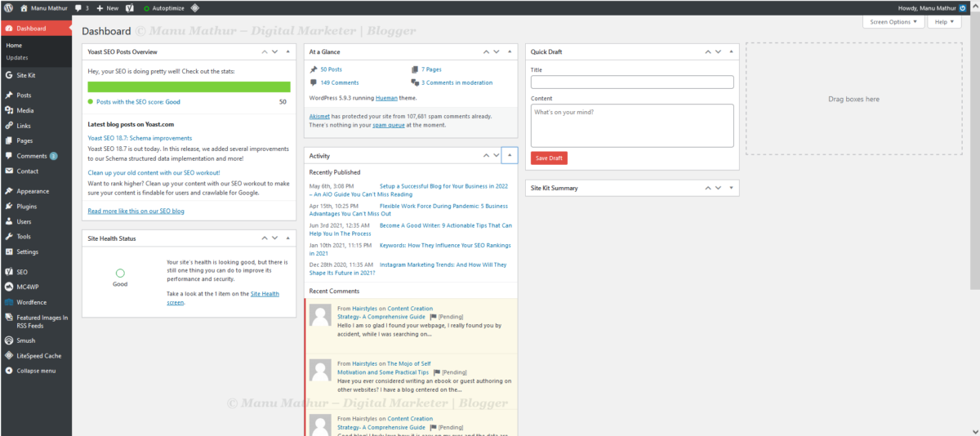Click the plus New item in admin bar
Viewport: 980px width, 436px height.
[107, 7]
